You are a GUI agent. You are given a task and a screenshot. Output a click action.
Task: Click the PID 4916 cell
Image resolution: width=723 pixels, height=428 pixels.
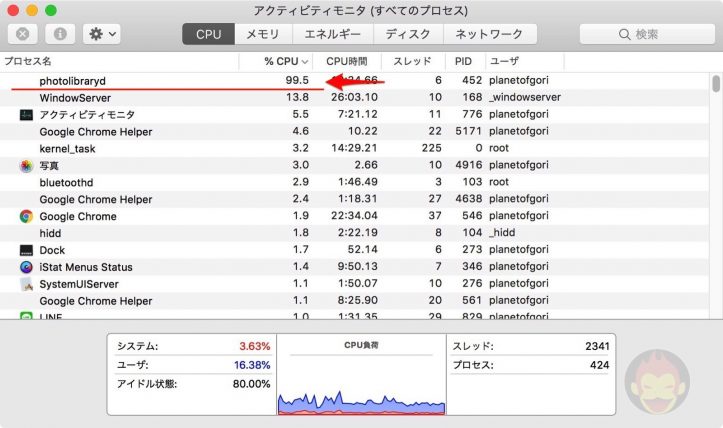pyautogui.click(x=468, y=165)
